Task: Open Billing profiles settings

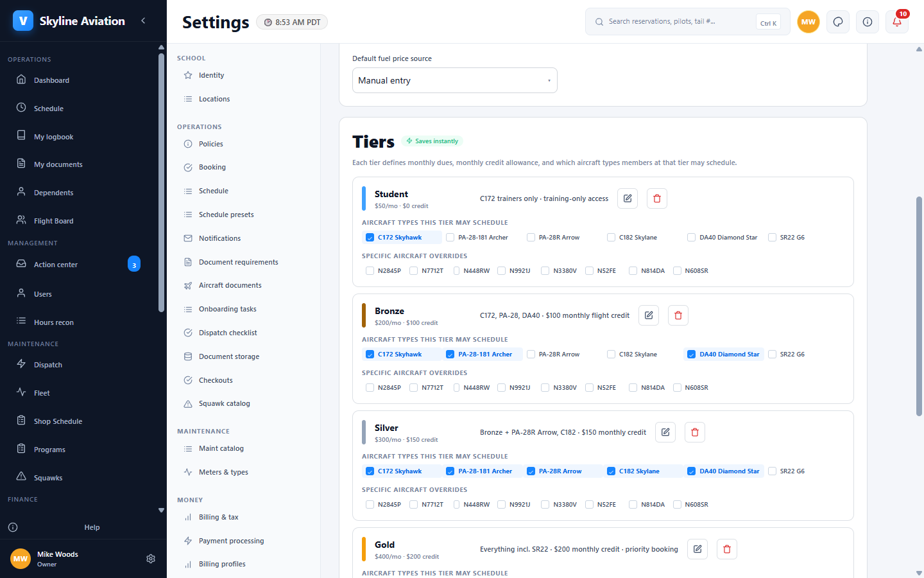Action: (244, 564)
